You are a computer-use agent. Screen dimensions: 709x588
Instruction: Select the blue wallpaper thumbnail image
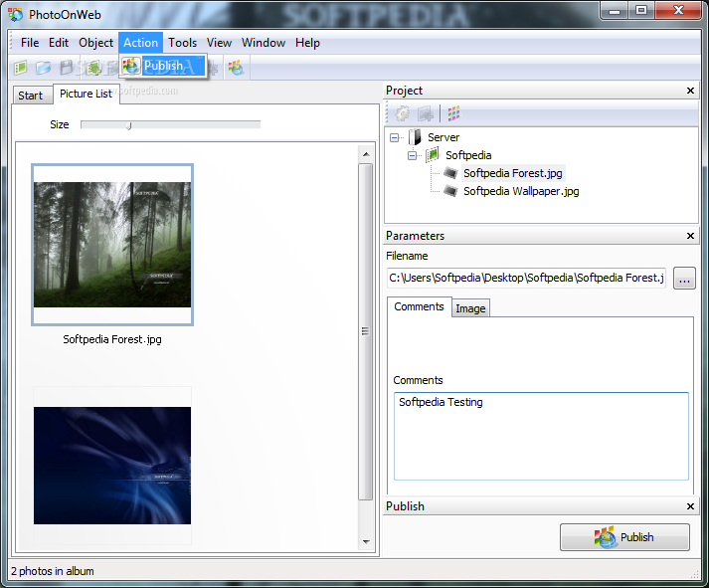pos(112,466)
